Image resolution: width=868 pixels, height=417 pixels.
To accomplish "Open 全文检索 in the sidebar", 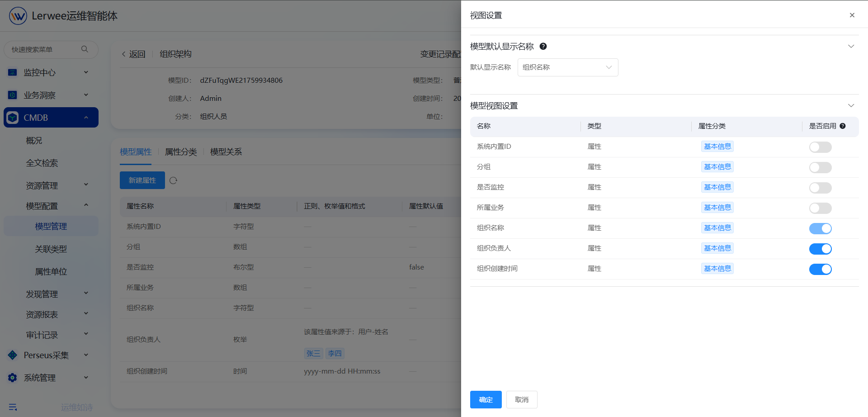I will pos(42,163).
